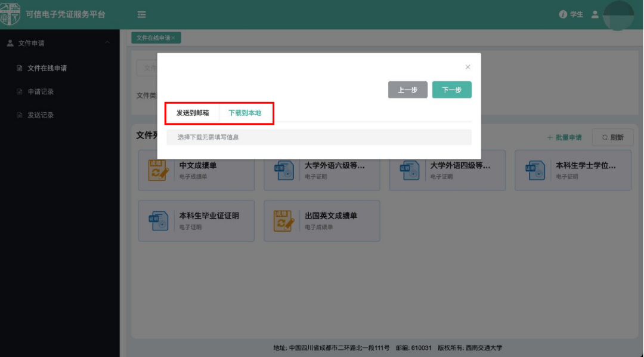This screenshot has height=357, width=644.
Task: Open 文件在线申请 in the sidebar
Action: tap(47, 68)
